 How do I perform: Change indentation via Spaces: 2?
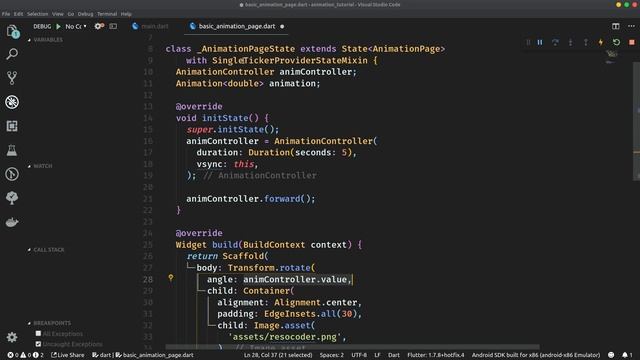tap(331, 355)
